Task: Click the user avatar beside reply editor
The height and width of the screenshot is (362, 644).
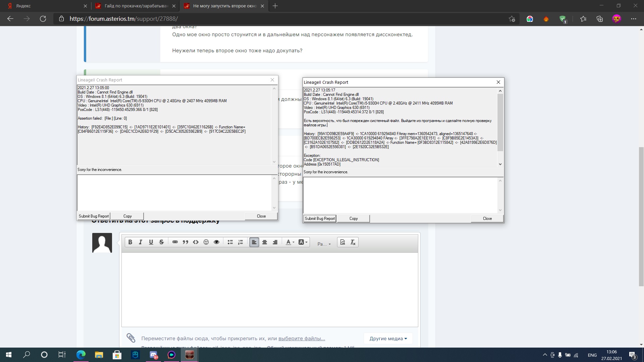Action: click(x=102, y=243)
